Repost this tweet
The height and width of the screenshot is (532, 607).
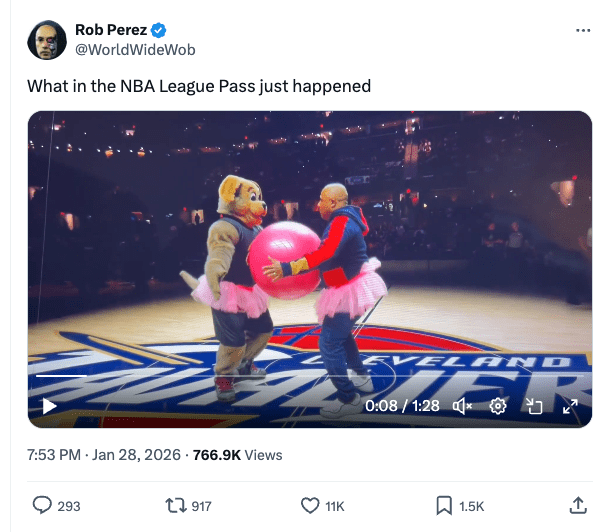pyautogui.click(x=176, y=506)
